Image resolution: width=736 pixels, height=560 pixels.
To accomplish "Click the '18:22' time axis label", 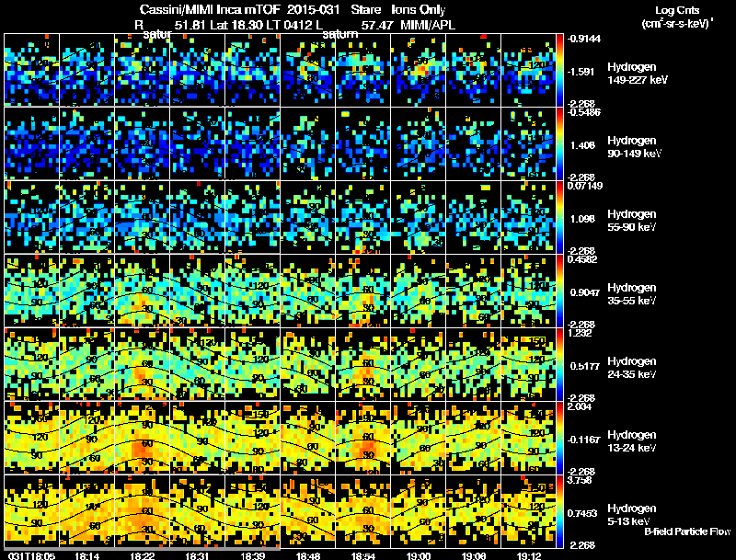I will [x=143, y=555].
